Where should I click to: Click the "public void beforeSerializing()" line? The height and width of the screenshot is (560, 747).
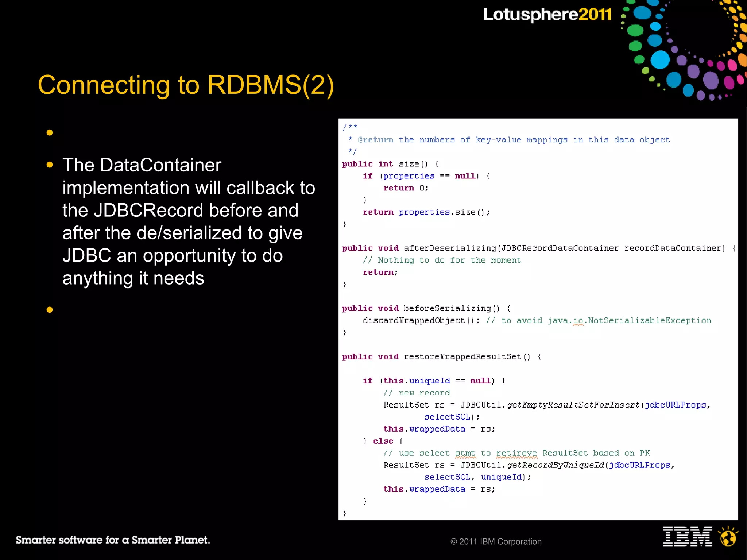pyautogui.click(x=426, y=308)
